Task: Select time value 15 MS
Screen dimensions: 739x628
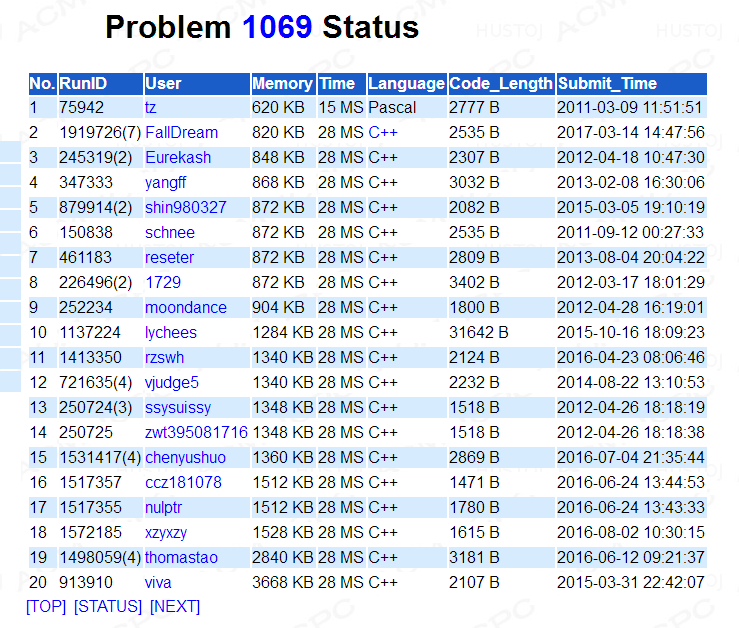Action: [x=342, y=107]
